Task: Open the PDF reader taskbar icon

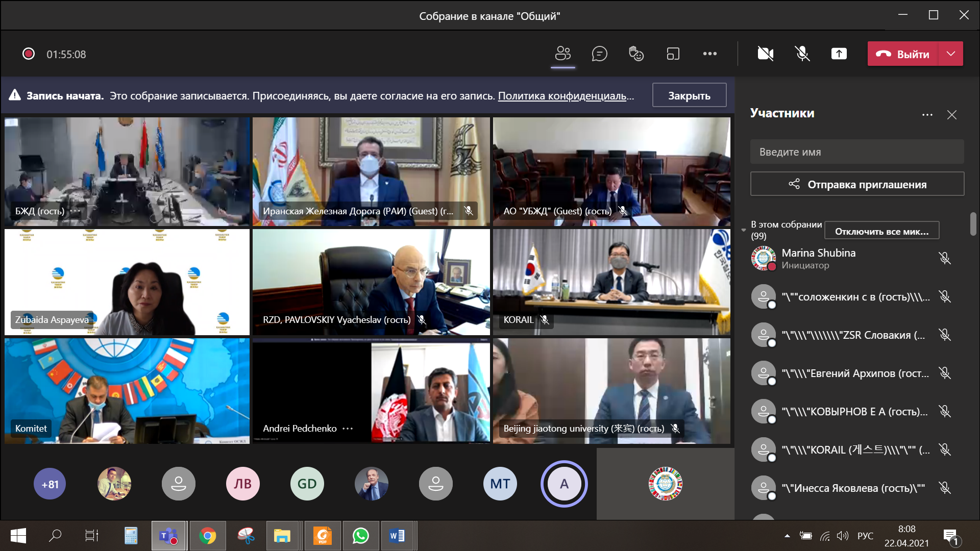Action: (323, 536)
